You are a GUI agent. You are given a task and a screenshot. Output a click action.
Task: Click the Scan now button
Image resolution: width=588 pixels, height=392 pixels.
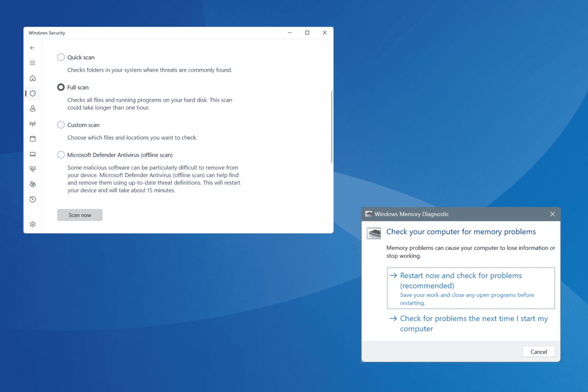tap(80, 215)
